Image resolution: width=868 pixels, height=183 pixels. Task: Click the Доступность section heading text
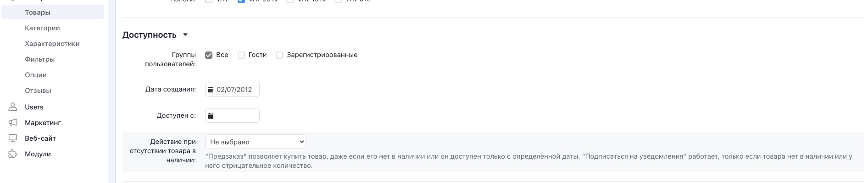point(150,35)
